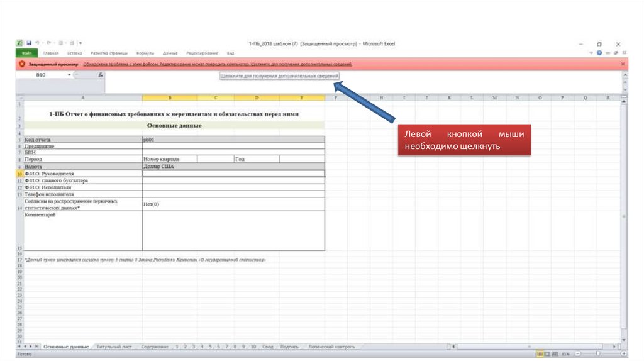Click the Save icon in quick access toolbar
The image size is (644, 361).
point(29,43)
